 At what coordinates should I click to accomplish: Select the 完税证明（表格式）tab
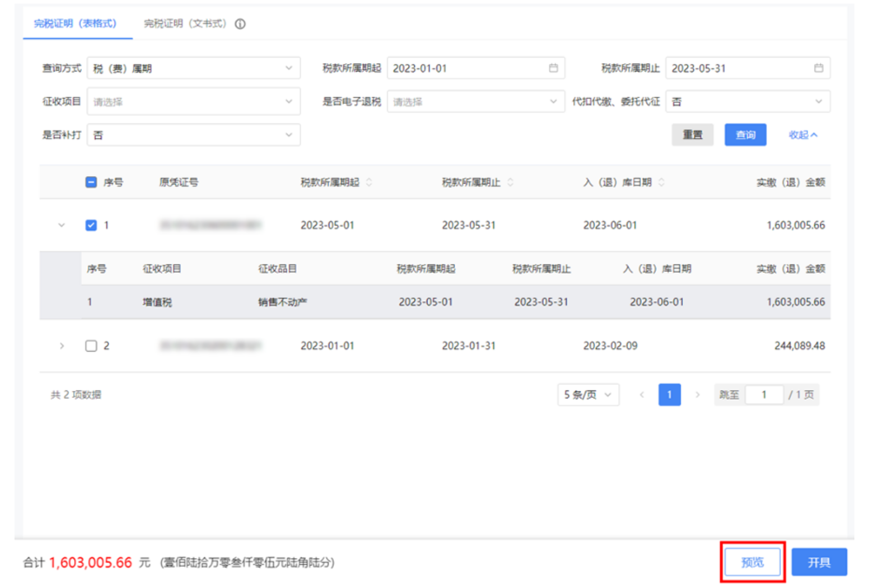[76, 24]
